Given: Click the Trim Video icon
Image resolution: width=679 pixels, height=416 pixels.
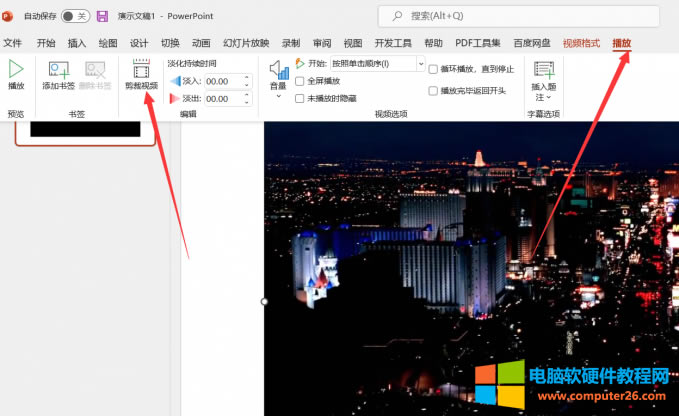Looking at the screenshot, I should tap(141, 70).
